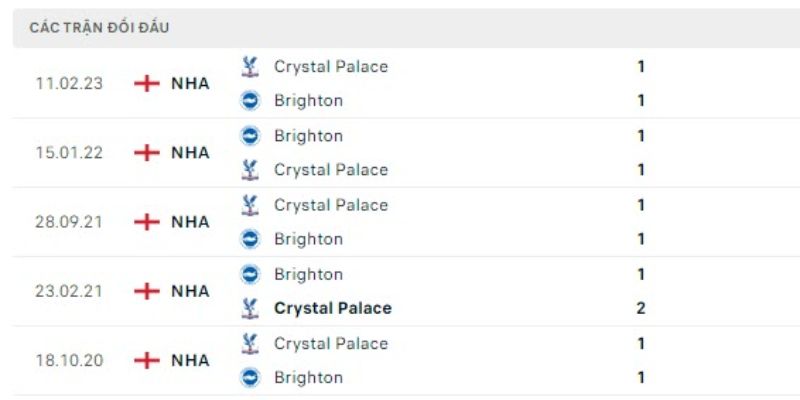Open bold Crystal Palace winner link
800x400 pixels.
tap(332, 308)
